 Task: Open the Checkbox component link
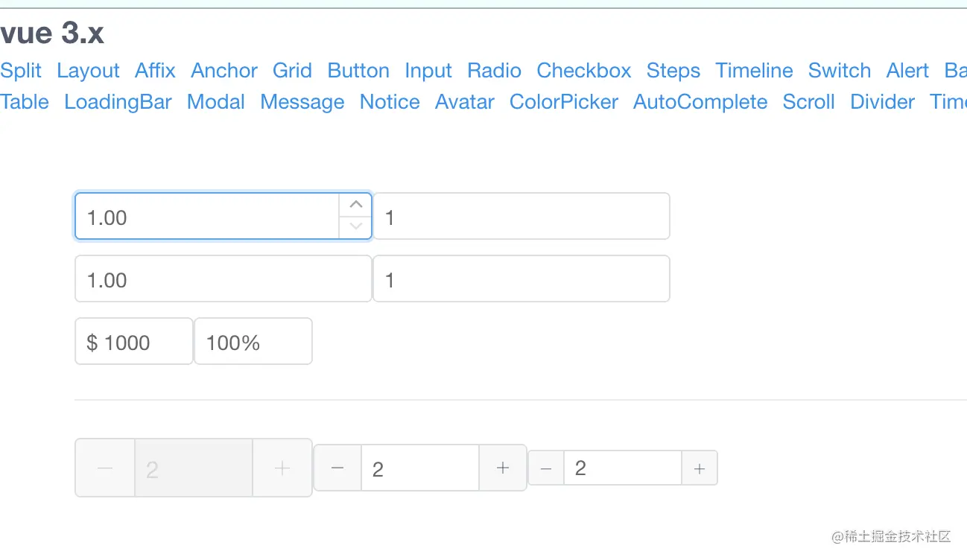coord(584,71)
